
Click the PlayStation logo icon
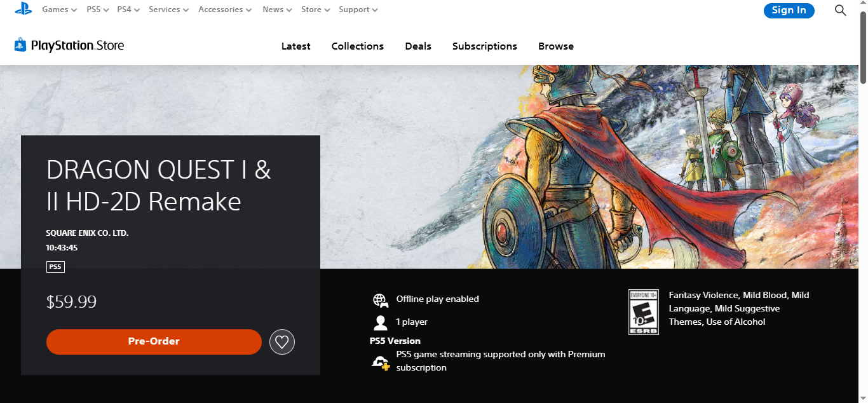(x=24, y=9)
